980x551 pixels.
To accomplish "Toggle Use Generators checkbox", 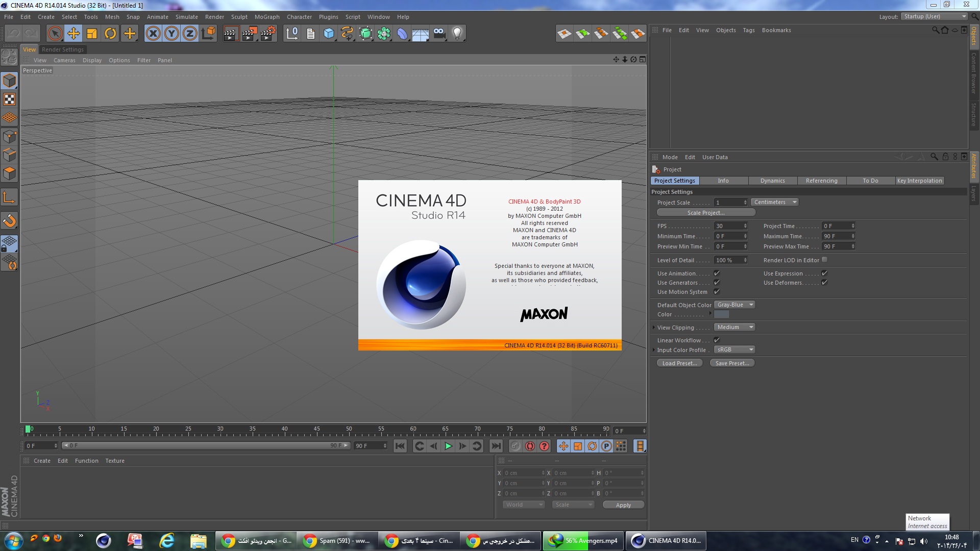I will (716, 283).
